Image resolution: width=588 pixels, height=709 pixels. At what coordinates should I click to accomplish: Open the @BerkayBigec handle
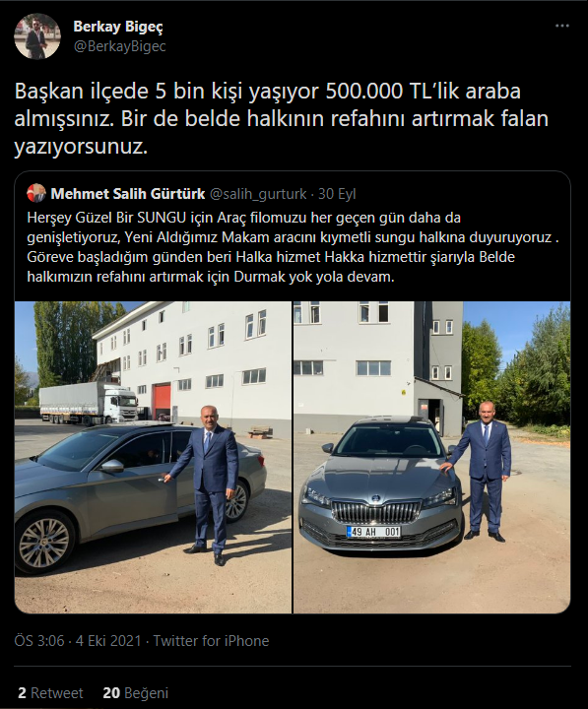click(120, 46)
